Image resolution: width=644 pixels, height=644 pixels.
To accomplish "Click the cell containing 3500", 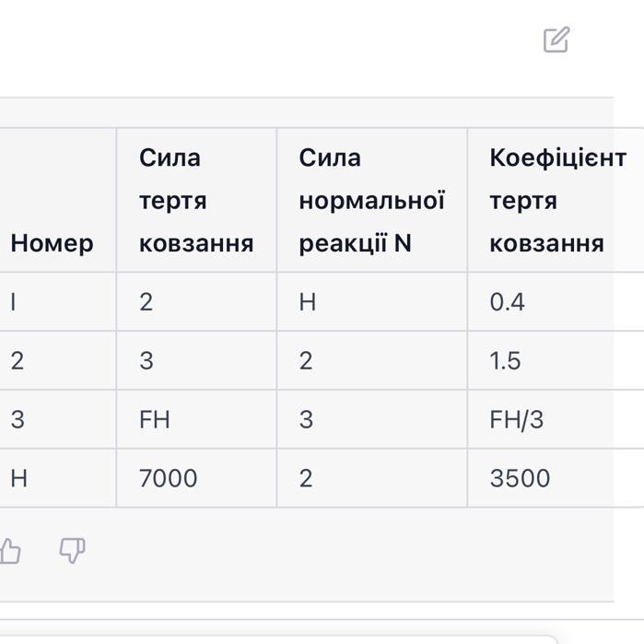I will (x=556, y=478).
